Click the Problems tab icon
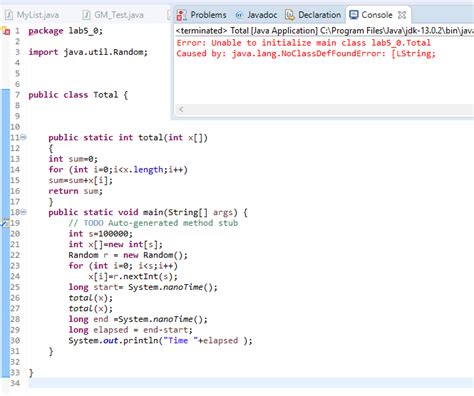 (181, 15)
